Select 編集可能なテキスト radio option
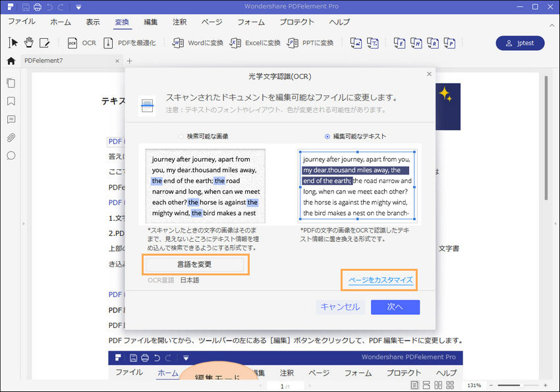 coord(355,136)
